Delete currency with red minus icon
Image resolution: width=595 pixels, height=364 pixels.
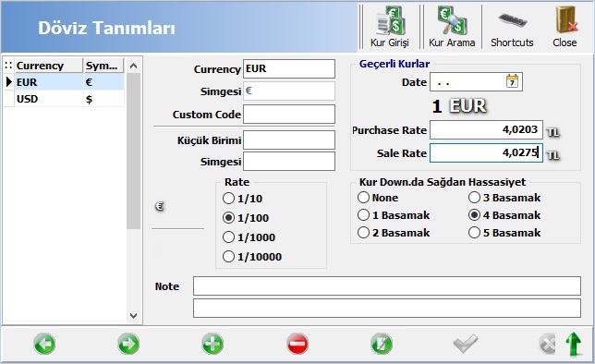[x=297, y=344]
